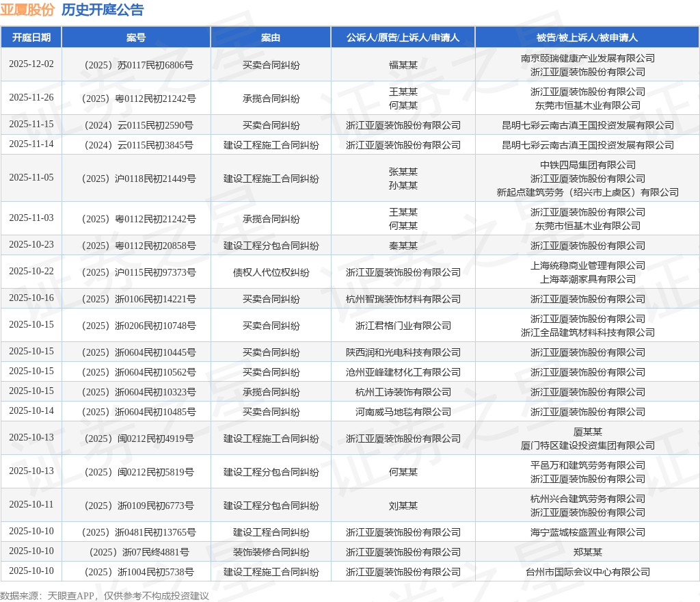The width and height of the screenshot is (700, 602).
Task: Select the 开庭日期 column header
Action: tap(31, 38)
